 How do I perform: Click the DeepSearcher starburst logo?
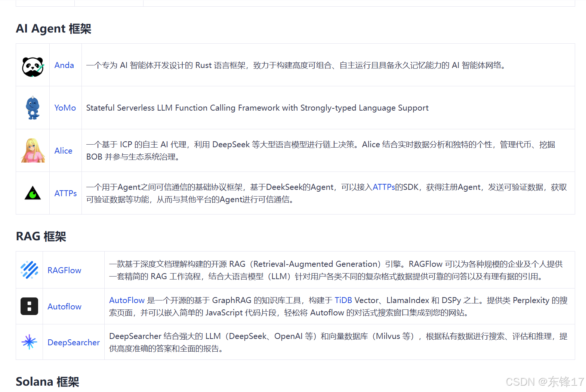point(30,342)
